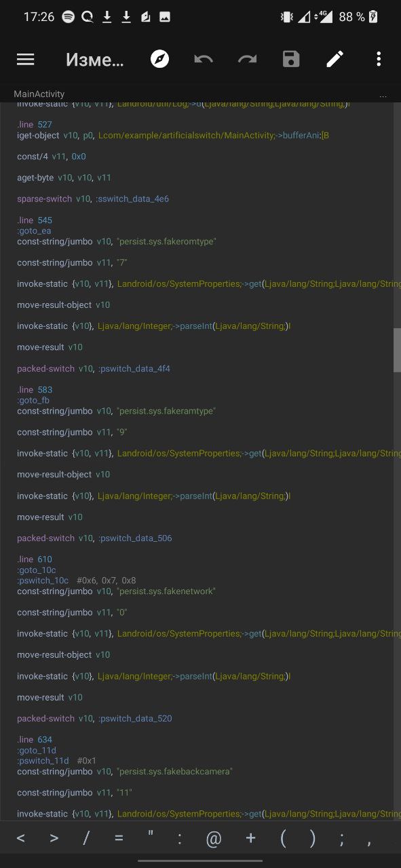The width and height of the screenshot is (401, 868).
Task: Save the file with floppy icon
Action: pos(291,60)
